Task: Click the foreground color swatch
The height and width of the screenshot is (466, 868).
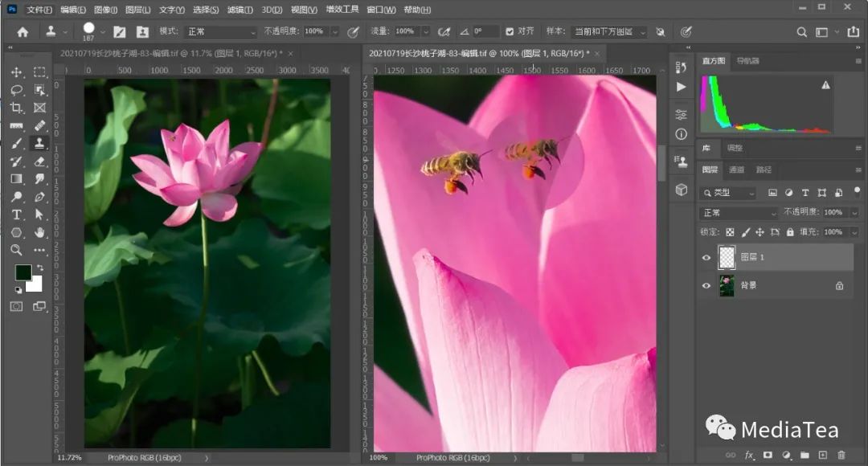Action: pyautogui.click(x=23, y=272)
